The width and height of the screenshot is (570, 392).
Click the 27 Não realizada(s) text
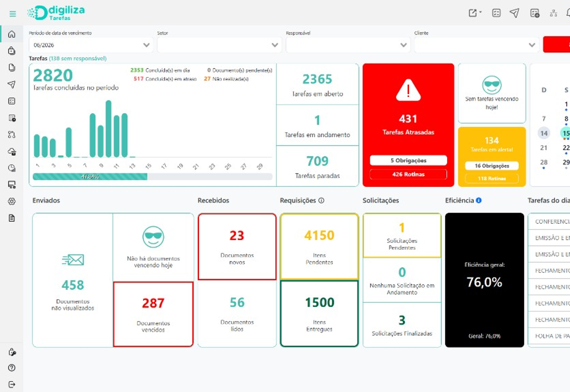tap(226, 79)
